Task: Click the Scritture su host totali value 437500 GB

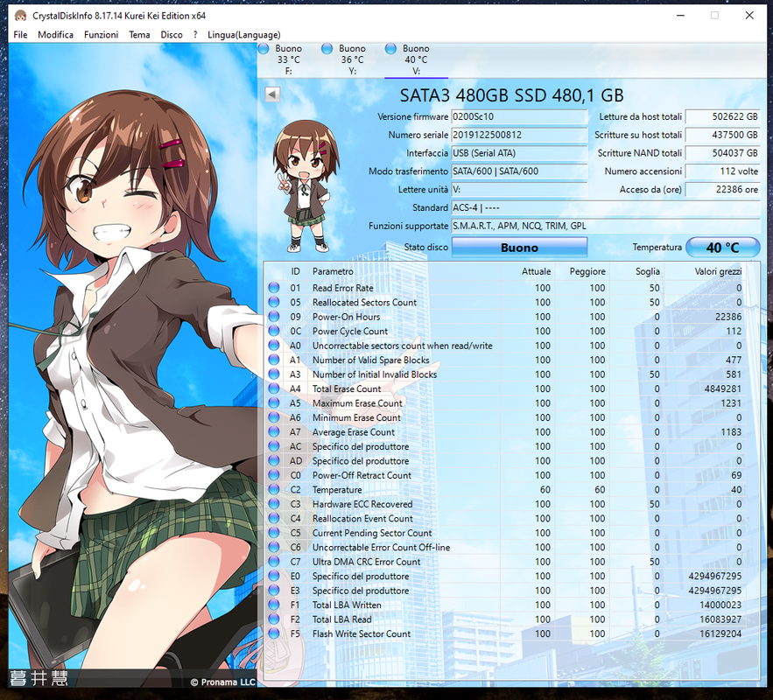Action: tap(723, 135)
